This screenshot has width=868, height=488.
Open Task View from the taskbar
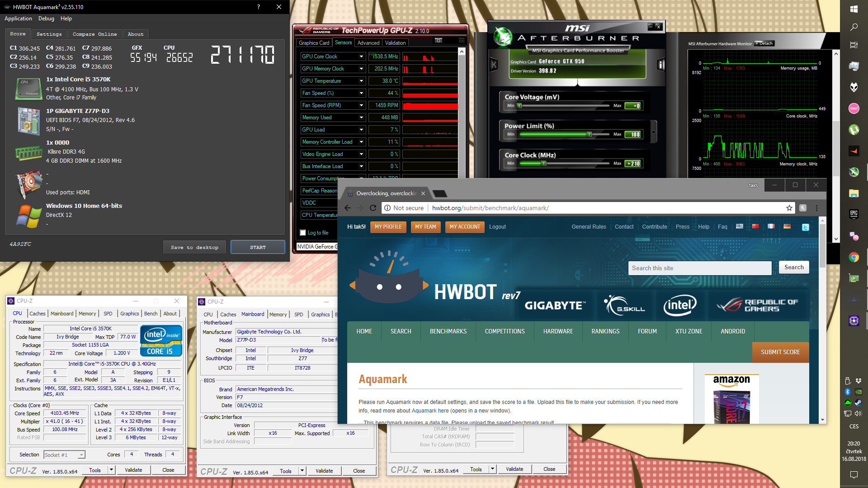tap(854, 45)
